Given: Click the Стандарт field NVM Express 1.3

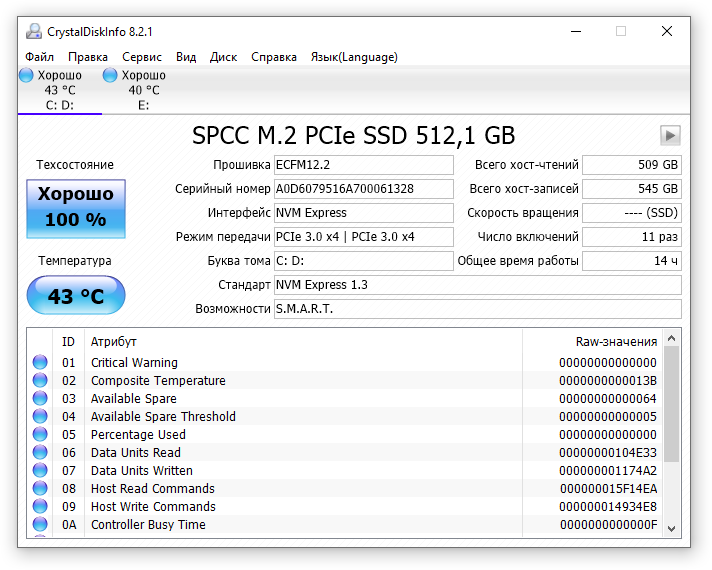Looking at the screenshot, I should point(478,285).
